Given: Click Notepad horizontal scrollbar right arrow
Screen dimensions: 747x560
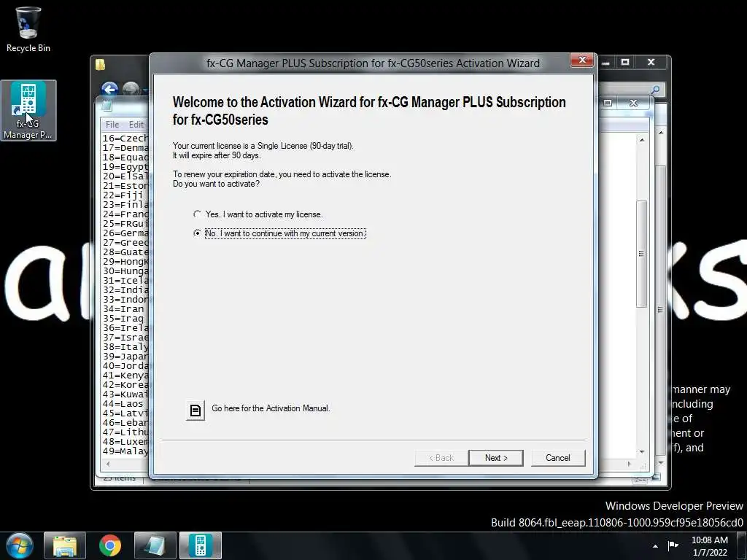Looking at the screenshot, I should click(x=629, y=463).
